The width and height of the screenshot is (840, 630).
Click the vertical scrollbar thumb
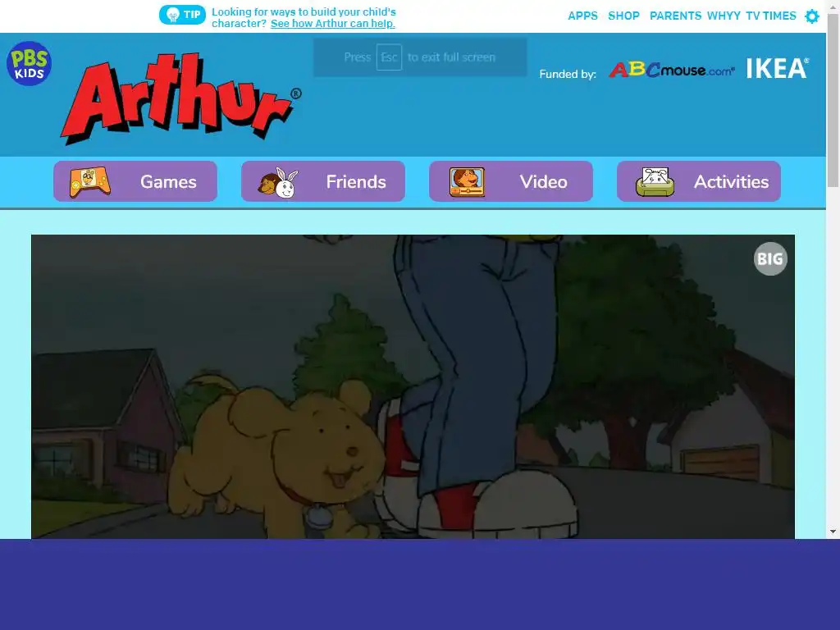coord(833,99)
